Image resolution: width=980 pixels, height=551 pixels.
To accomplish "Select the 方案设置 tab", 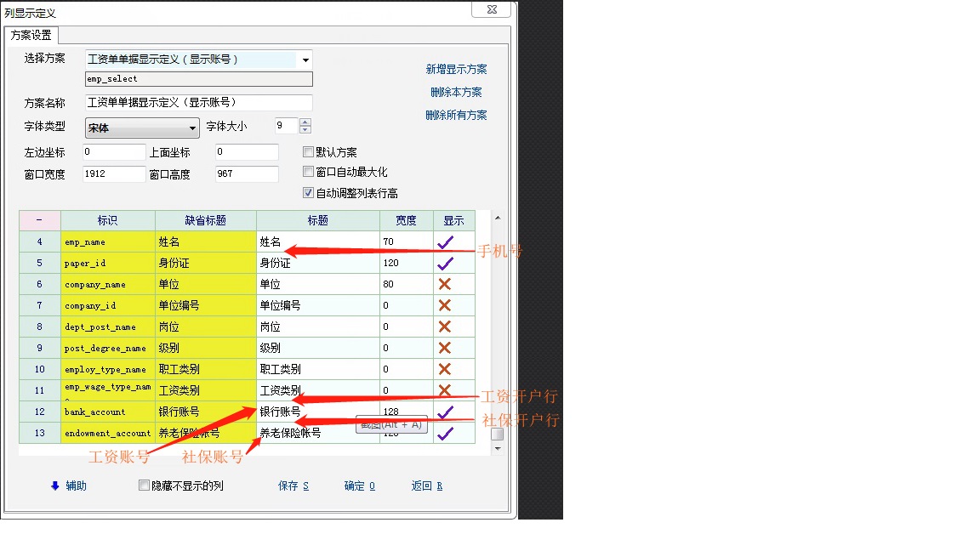I will click(31, 36).
